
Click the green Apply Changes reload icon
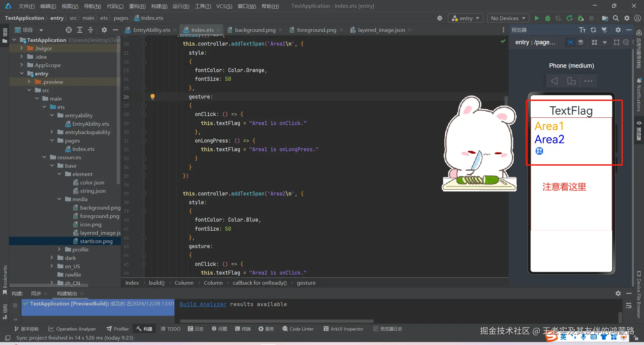570,18
